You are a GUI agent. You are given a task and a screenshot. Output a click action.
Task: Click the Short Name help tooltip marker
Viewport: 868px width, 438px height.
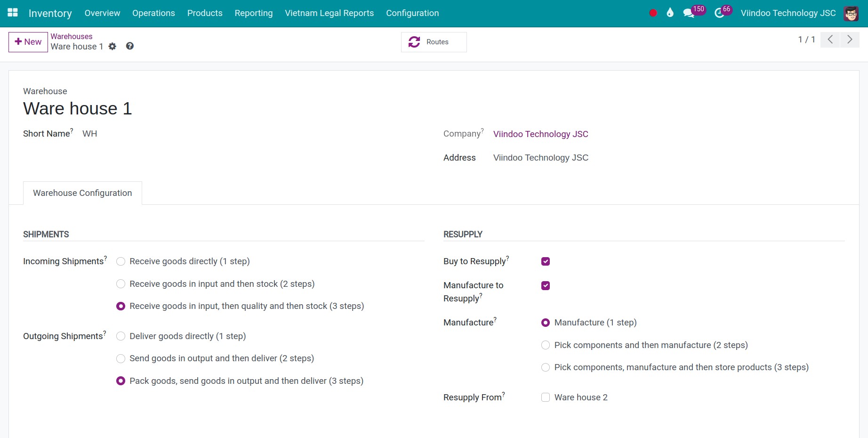72,130
